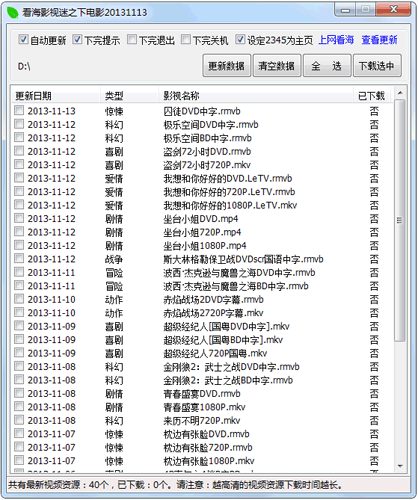The height and width of the screenshot is (500, 418).
Task: Sort by the 类型 column header
Action: coord(129,96)
